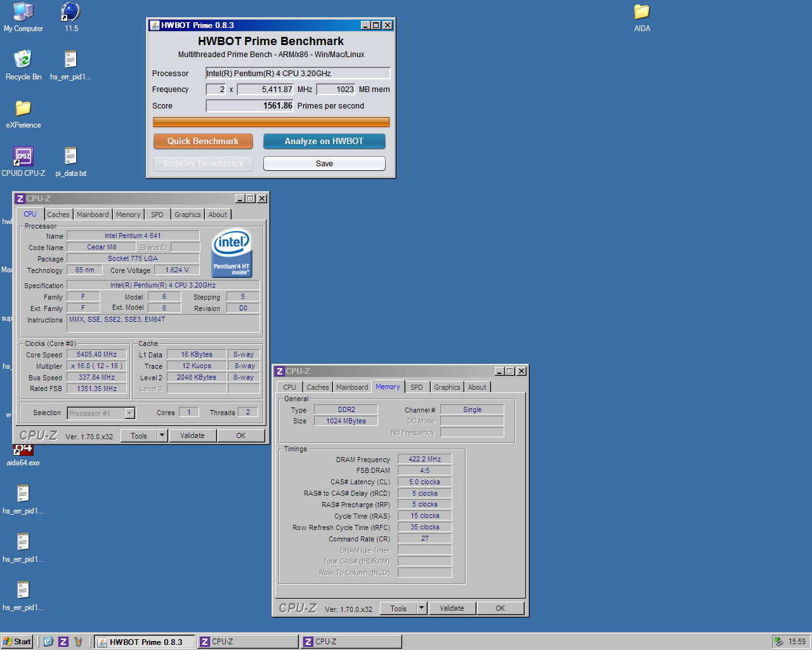The width and height of the screenshot is (812, 650).
Task: Click Validate in the CPU-Z Memory window
Action: 452,608
